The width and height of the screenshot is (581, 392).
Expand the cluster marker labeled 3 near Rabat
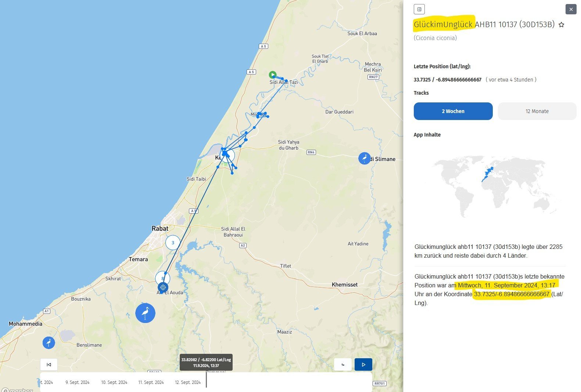coord(173,243)
